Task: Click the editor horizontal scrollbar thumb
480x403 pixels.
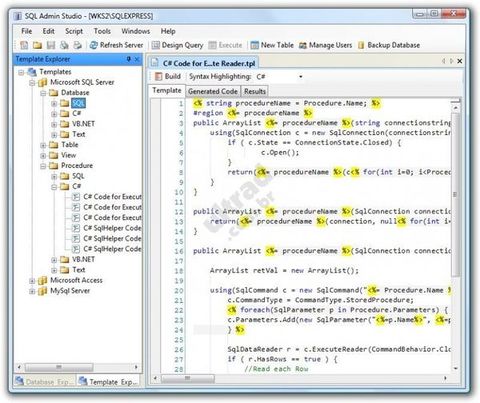Action: [187, 378]
